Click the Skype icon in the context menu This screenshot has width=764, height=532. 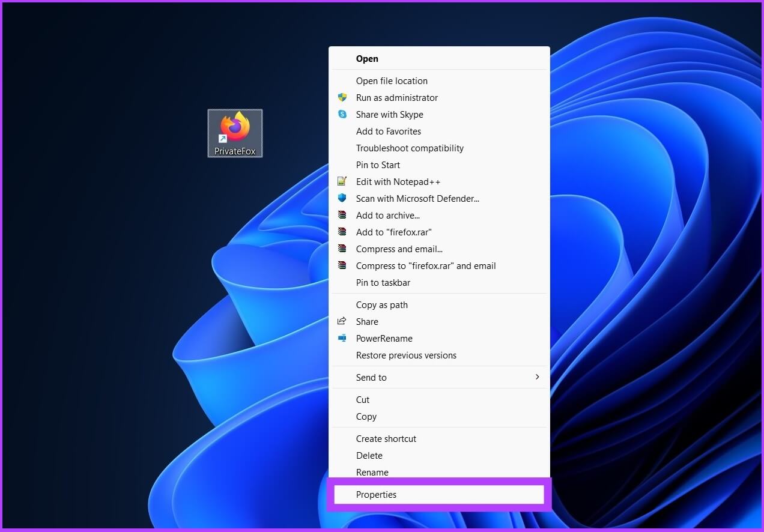pos(342,114)
